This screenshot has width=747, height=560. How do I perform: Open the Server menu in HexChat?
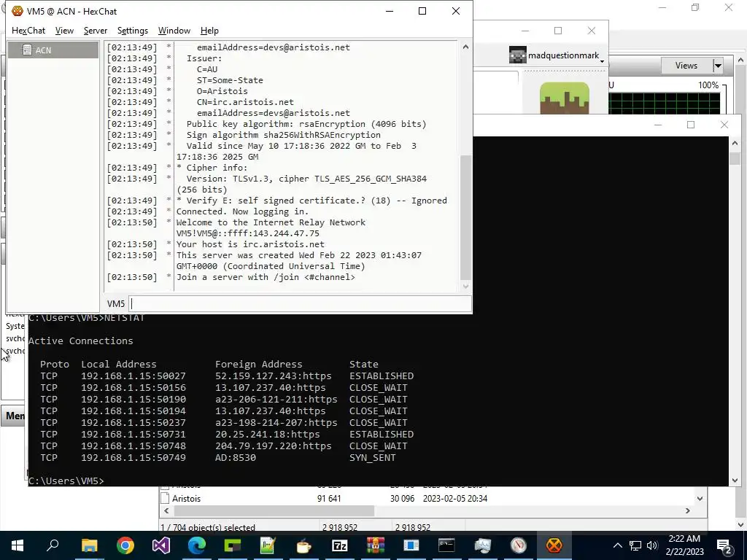tap(96, 31)
